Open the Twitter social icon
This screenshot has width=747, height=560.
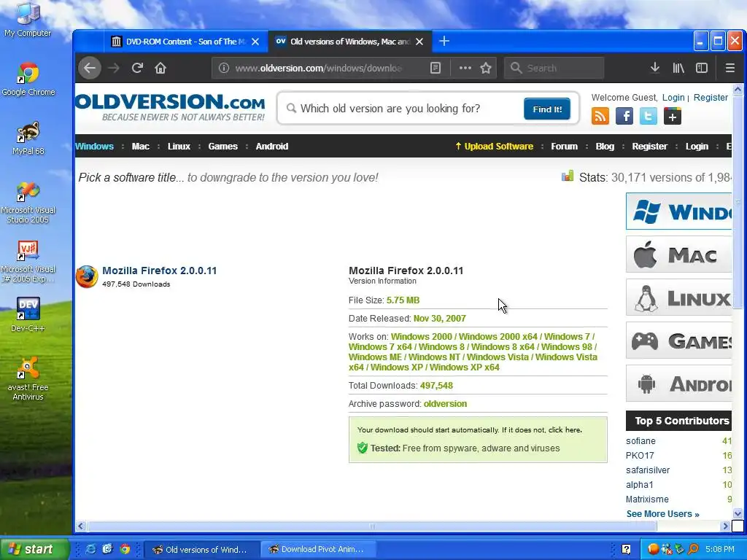pos(649,116)
